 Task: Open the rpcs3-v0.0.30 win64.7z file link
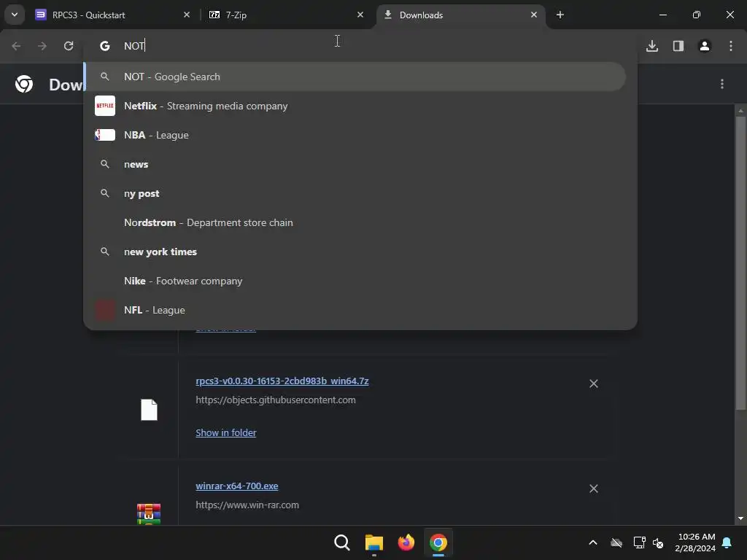point(282,381)
